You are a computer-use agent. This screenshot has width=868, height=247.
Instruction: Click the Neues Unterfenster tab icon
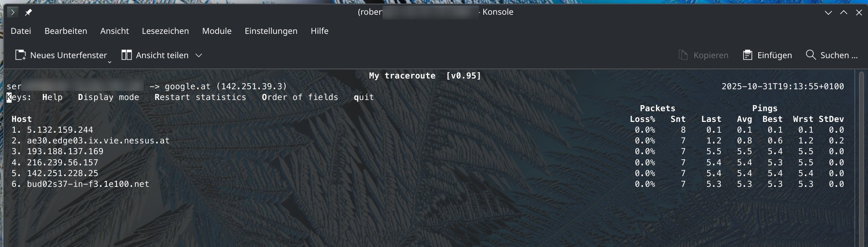tap(20, 55)
